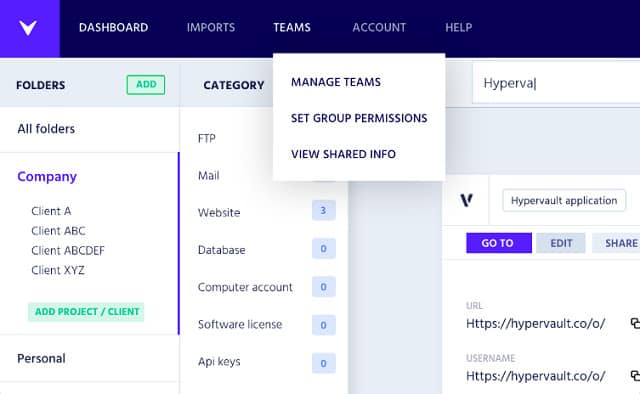Screen dimensions: 640x394
Task: Filter by Computer account category
Action: pyautogui.click(x=245, y=287)
